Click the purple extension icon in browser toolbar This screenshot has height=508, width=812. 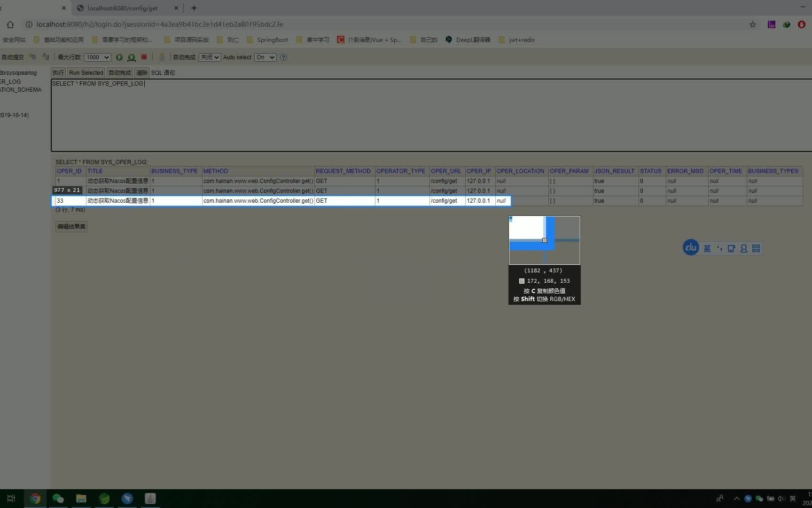[x=772, y=24]
